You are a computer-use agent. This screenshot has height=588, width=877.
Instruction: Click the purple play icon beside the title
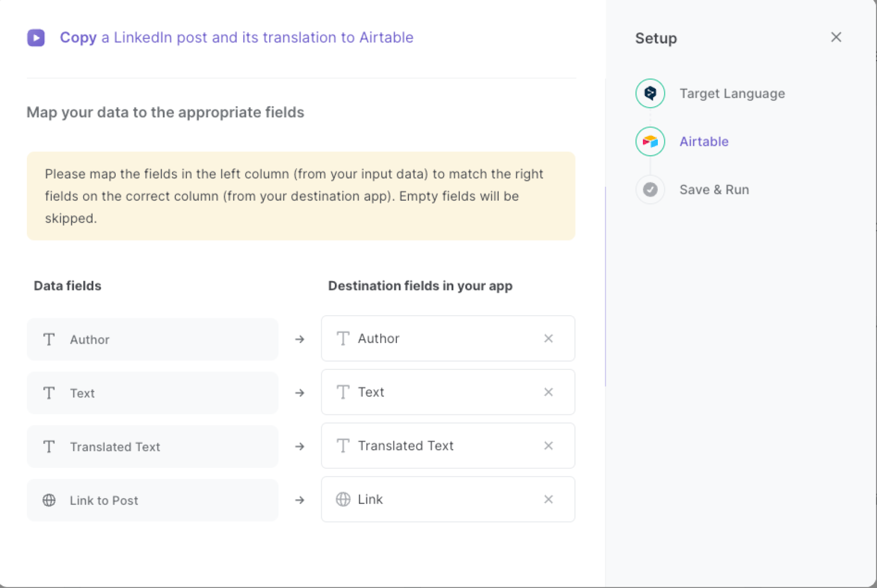(36, 37)
